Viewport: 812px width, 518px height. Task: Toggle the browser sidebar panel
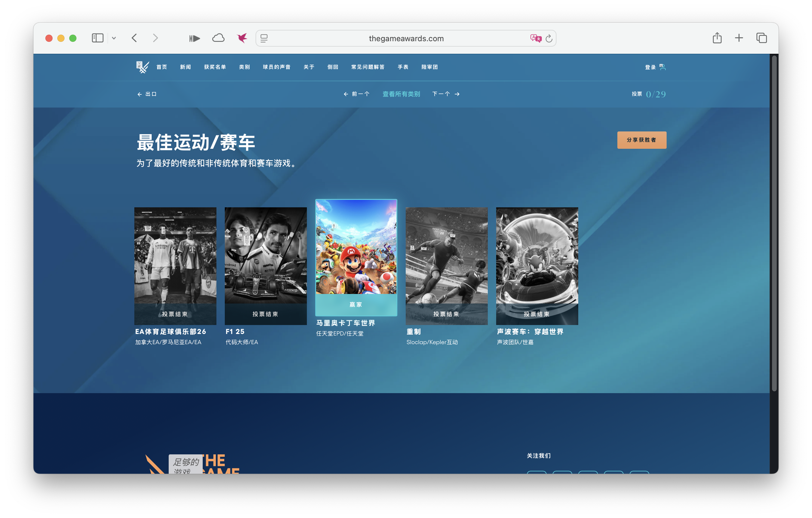(x=97, y=38)
